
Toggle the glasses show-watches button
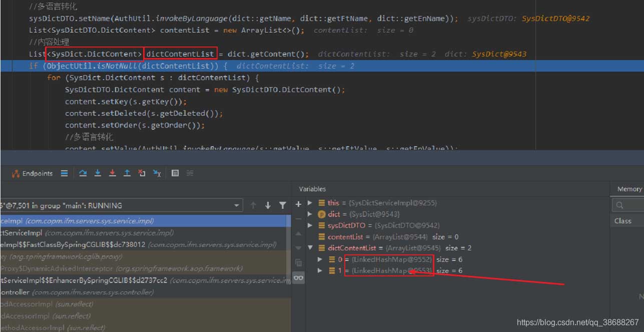pos(299,277)
